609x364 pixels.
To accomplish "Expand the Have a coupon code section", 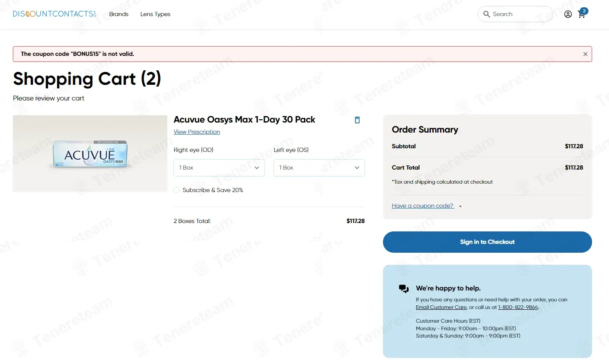I will click(x=426, y=206).
